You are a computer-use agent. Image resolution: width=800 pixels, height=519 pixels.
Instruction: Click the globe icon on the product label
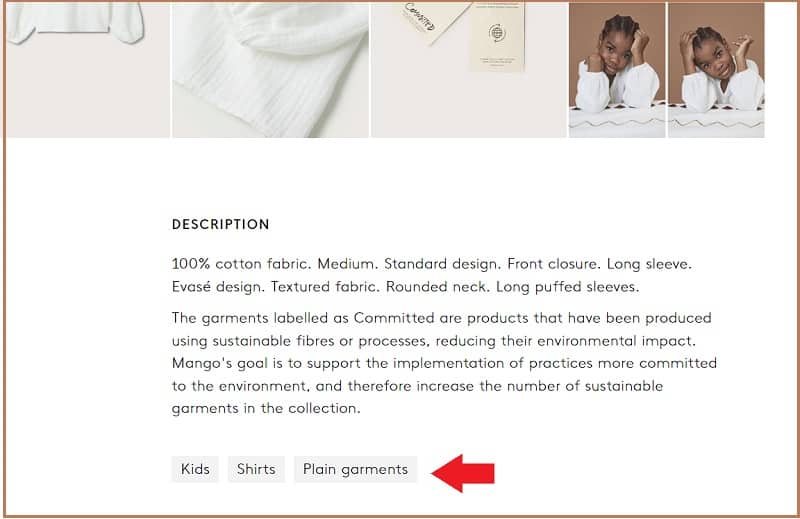(x=496, y=34)
